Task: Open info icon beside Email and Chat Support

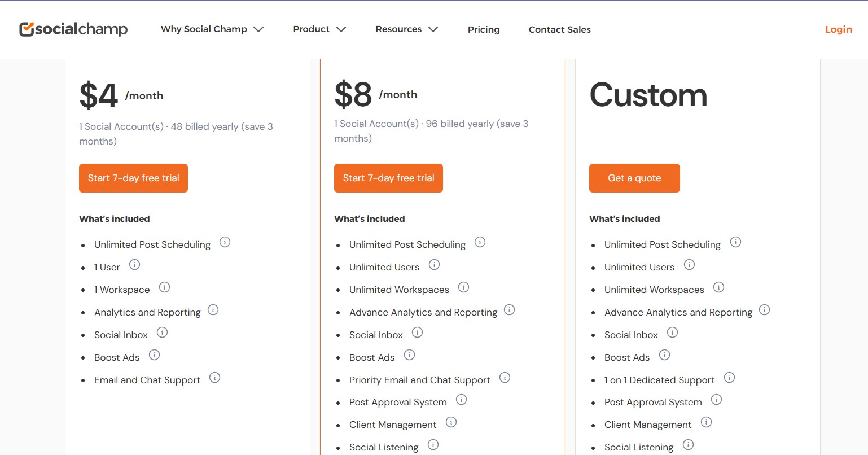Action: 214,378
